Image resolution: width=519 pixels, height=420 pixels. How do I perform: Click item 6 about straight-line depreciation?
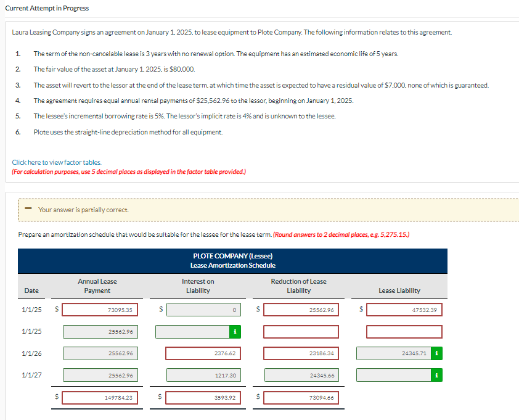pyautogui.click(x=128, y=132)
